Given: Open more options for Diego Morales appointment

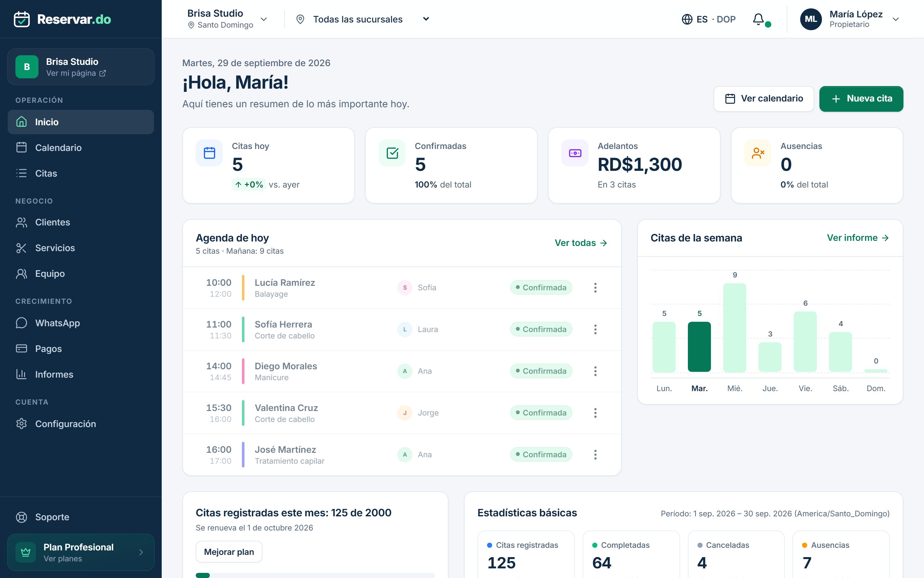Looking at the screenshot, I should tap(595, 371).
